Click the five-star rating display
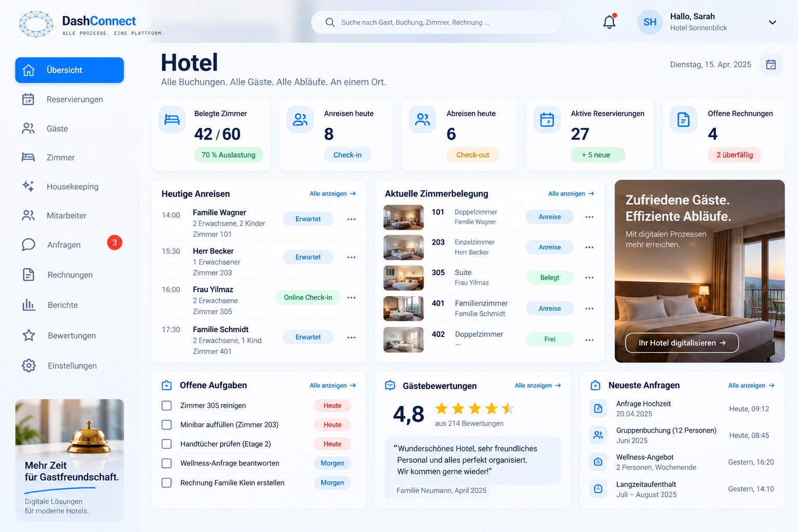The width and height of the screenshot is (798, 532). coord(474,408)
